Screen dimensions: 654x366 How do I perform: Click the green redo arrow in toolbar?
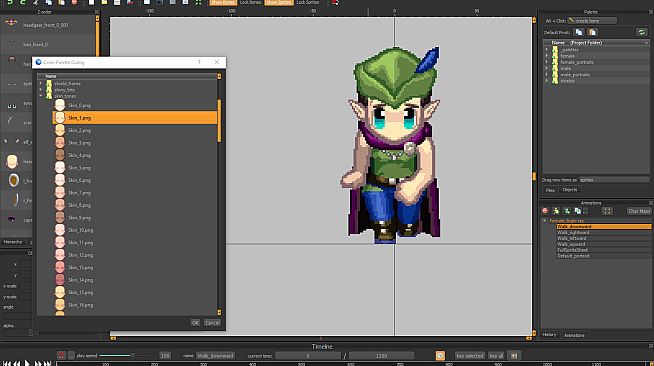point(23,2)
